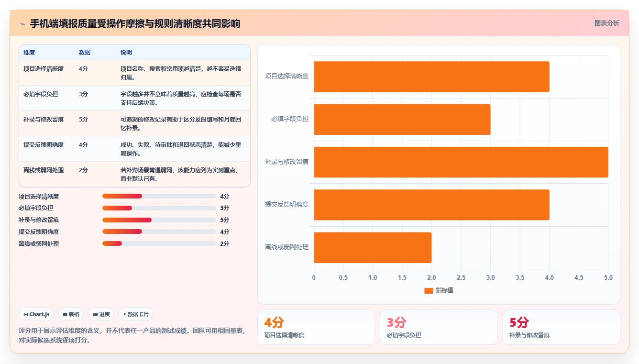Viewport: 639px width, 364px height.
Task: Click the 补录与修改留痕 progress bar
Action: [159, 220]
